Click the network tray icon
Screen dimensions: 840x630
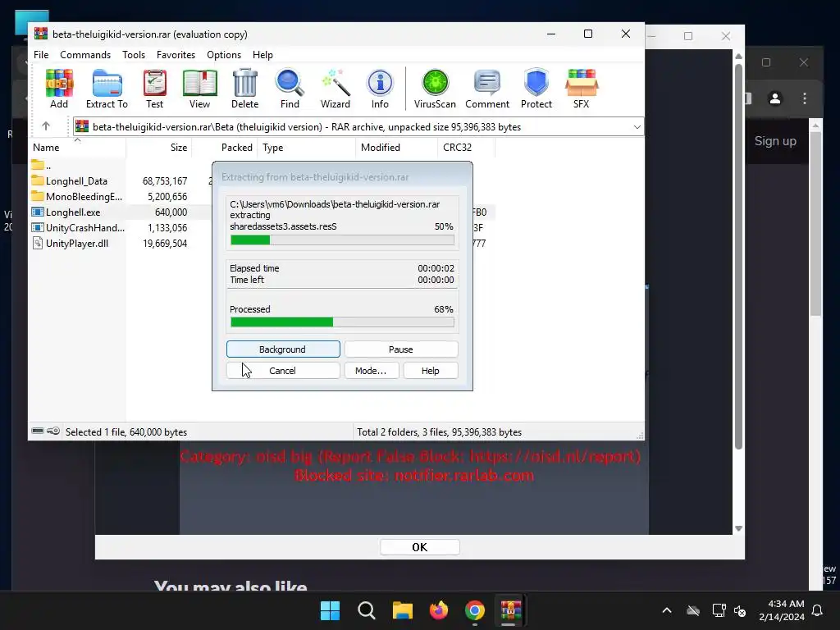coord(719,610)
